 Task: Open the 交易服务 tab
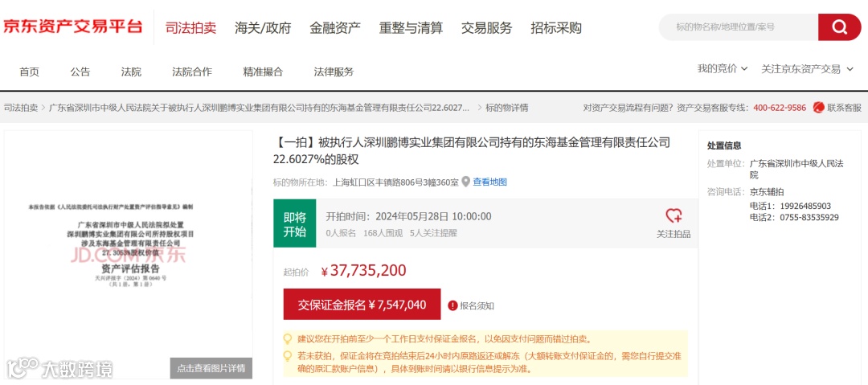click(486, 27)
